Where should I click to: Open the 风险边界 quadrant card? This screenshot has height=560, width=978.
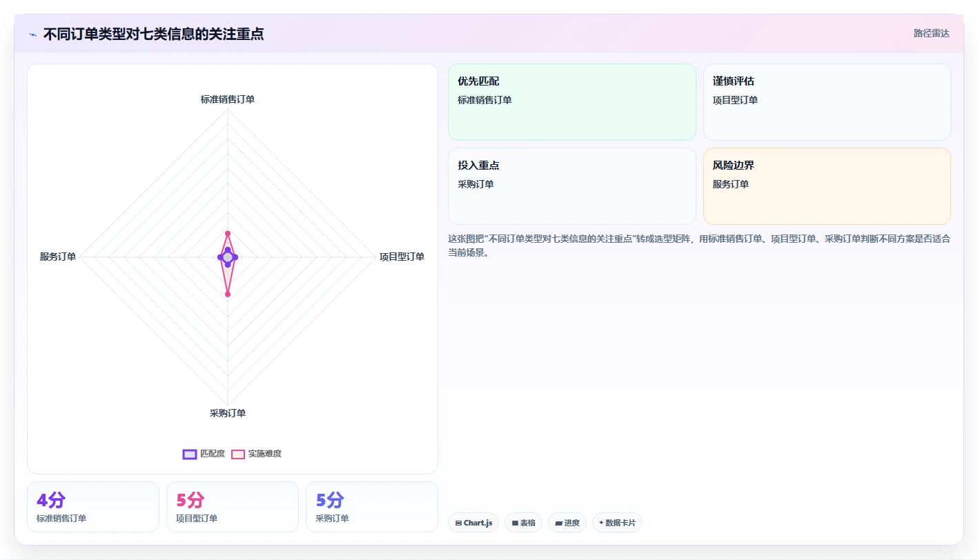pyautogui.click(x=827, y=186)
